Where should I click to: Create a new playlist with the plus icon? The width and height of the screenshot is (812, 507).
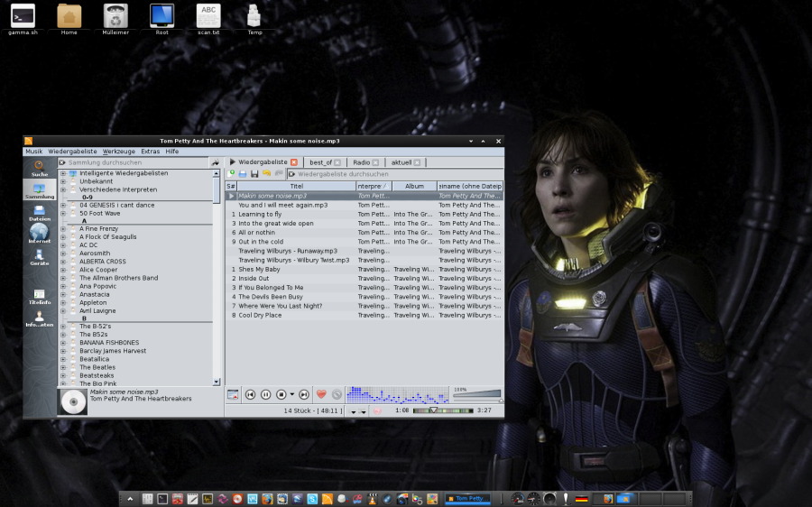tap(231, 174)
